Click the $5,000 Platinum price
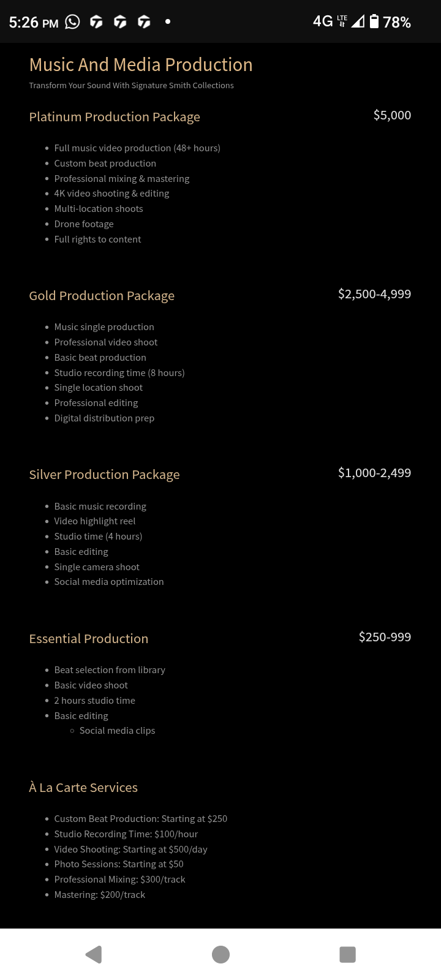 click(x=392, y=115)
